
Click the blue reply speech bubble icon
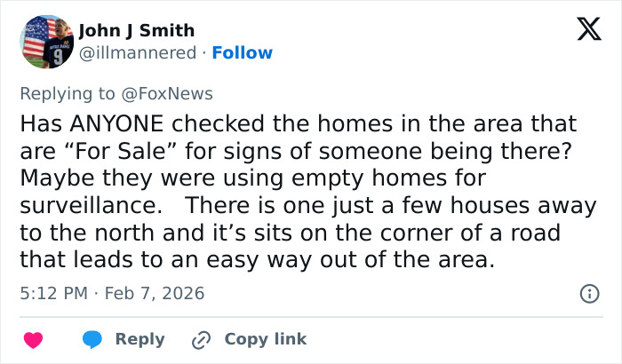(94, 339)
